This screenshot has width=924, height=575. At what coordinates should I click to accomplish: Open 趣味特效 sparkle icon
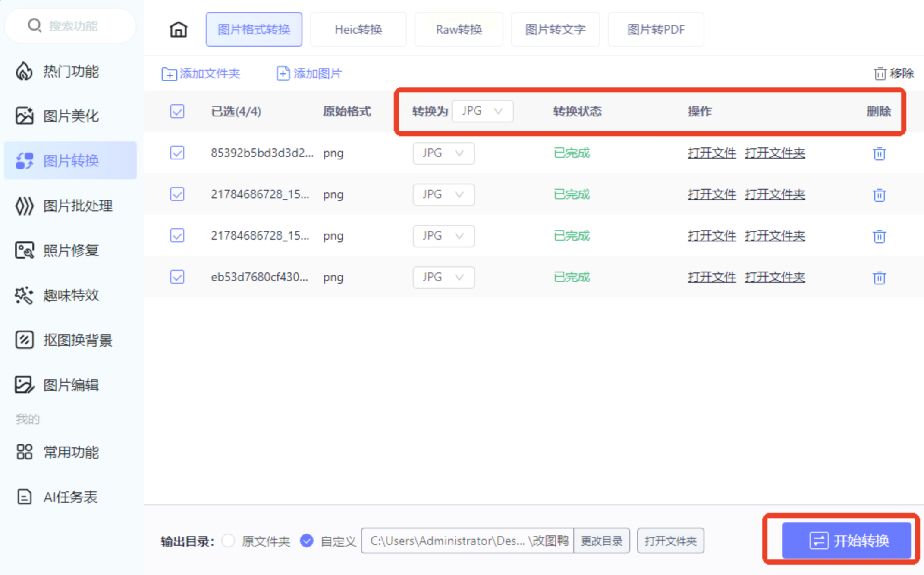pos(24,295)
